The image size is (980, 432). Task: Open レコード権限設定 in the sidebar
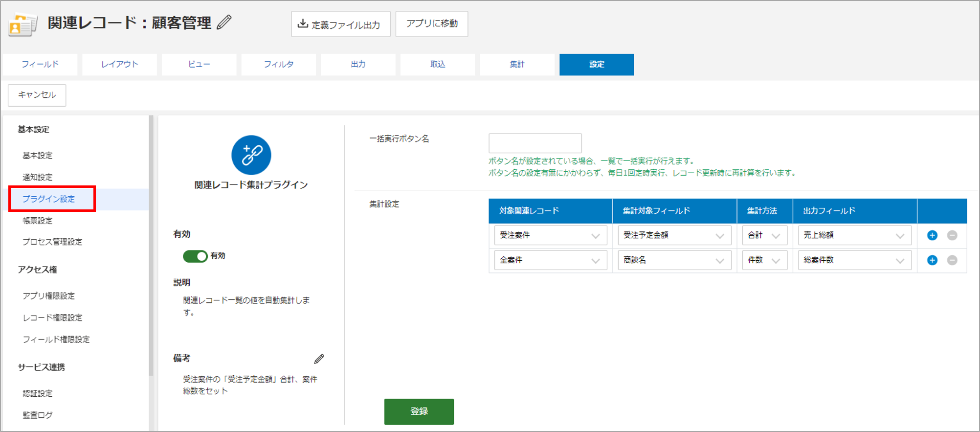click(52, 318)
